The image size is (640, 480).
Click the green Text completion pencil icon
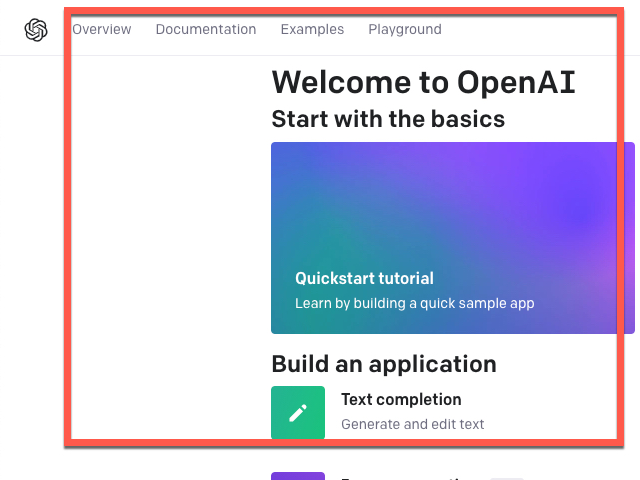298,413
